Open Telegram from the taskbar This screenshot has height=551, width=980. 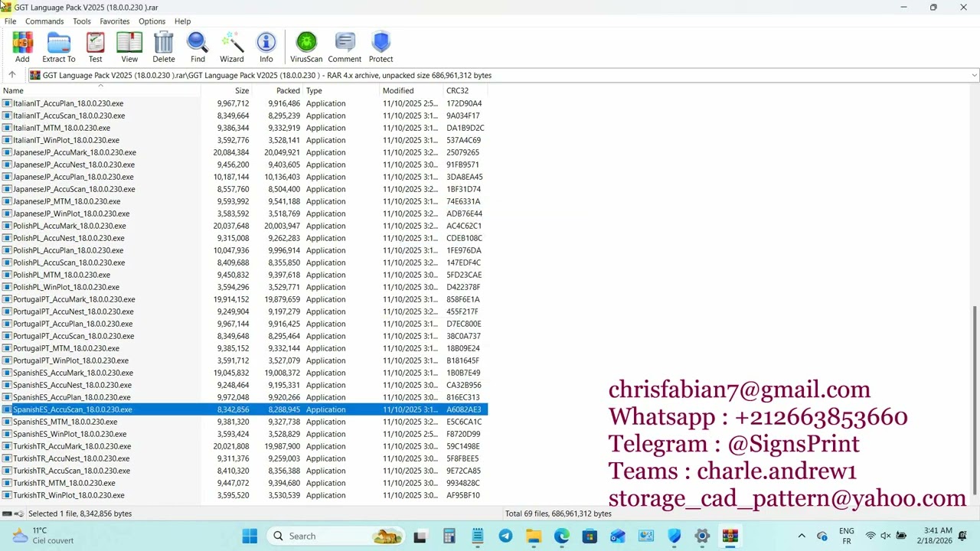pos(505,536)
